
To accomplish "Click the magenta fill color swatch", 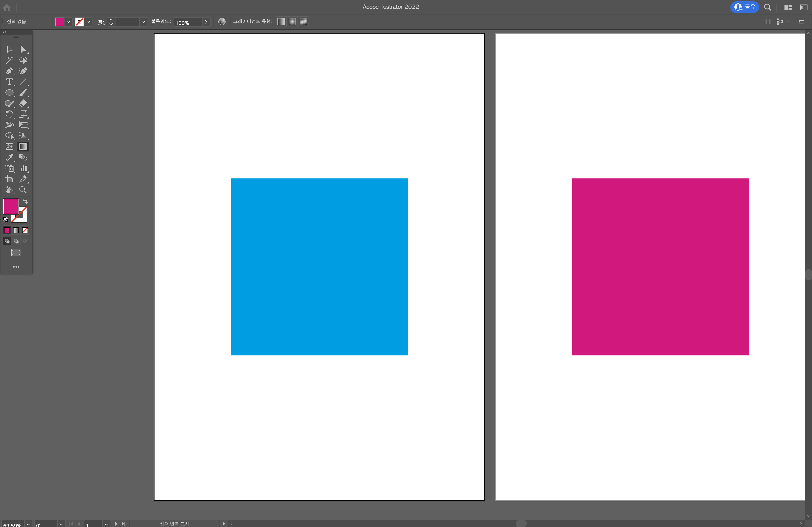I will (11, 206).
